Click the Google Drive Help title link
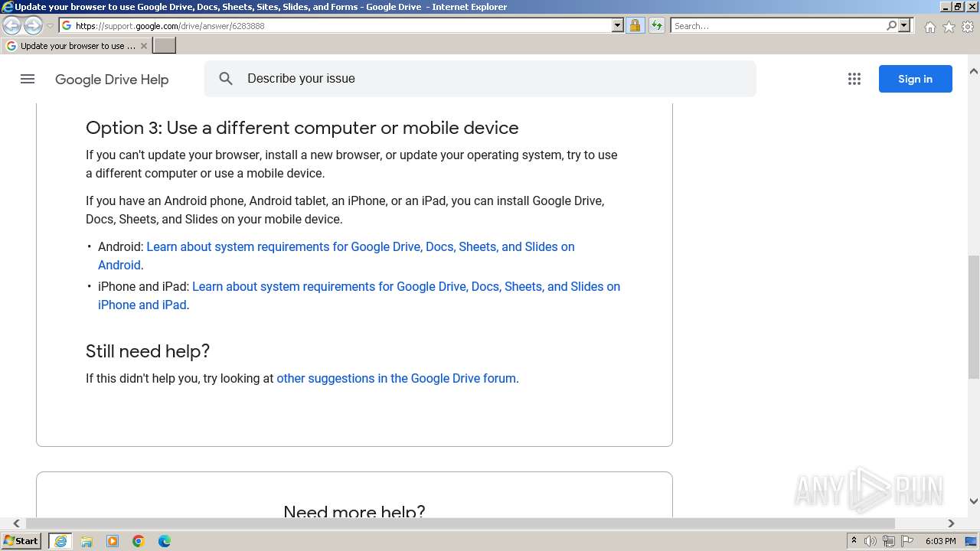980x551 pixels. [x=112, y=80]
